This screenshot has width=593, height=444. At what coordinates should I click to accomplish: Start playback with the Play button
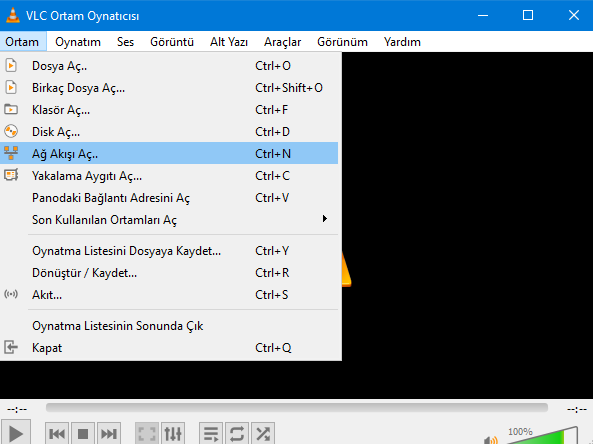[x=16, y=433]
